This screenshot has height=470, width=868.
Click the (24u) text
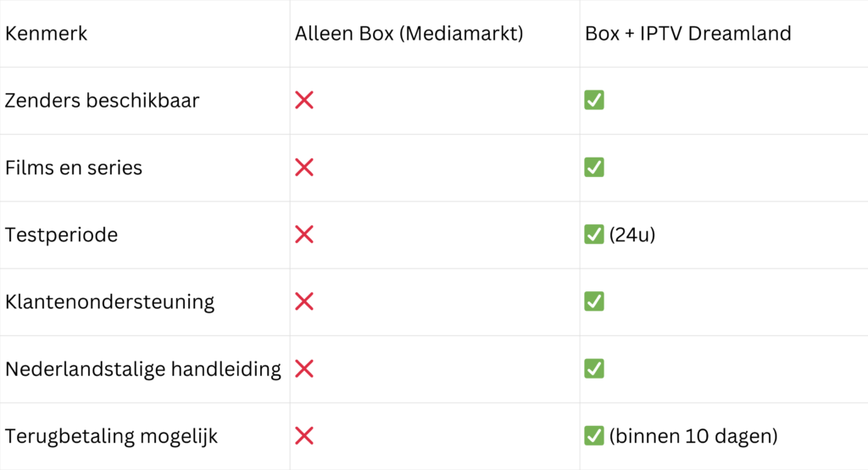pyautogui.click(x=632, y=235)
